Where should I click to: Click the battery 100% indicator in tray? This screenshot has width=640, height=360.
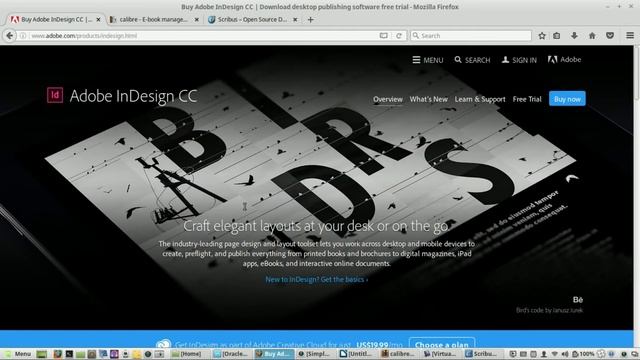pyautogui.click(x=583, y=354)
